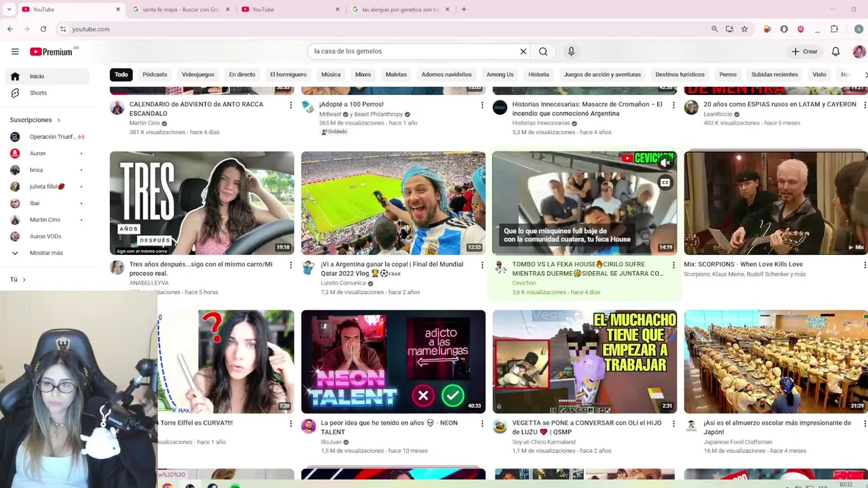The image size is (868, 488).
Task: Switch to santa fe mapa browser tab
Action: coord(180,9)
